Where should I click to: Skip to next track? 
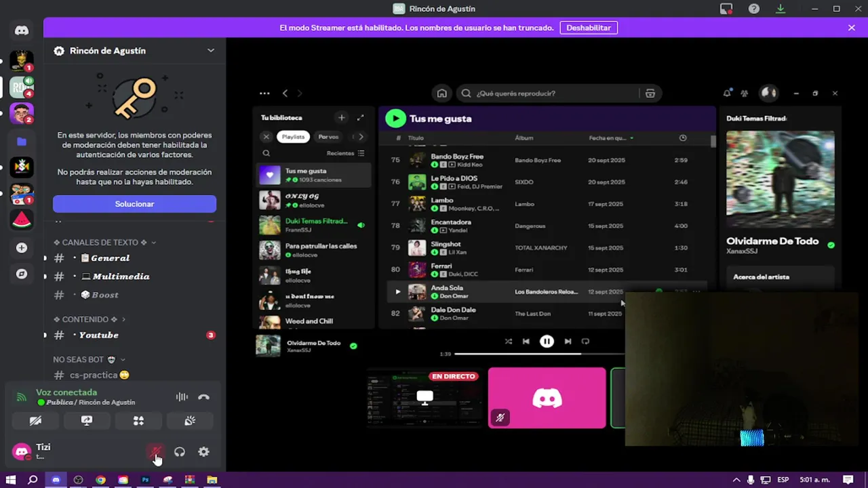point(568,342)
